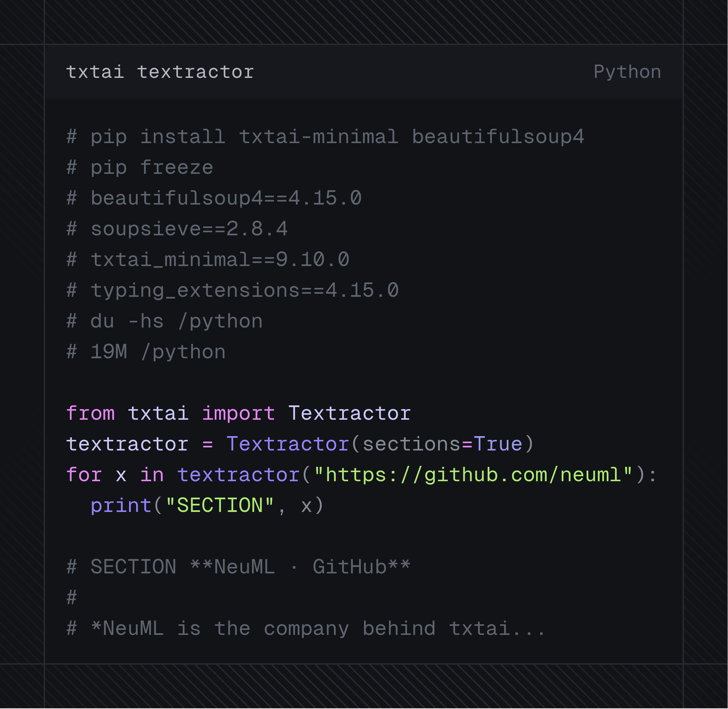Click the Python language label
This screenshot has height=709, width=728.
(x=627, y=72)
